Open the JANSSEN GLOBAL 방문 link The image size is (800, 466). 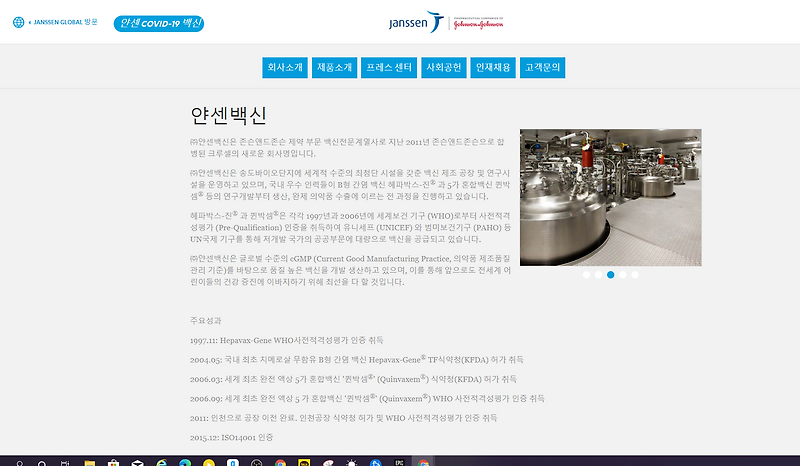coord(65,22)
